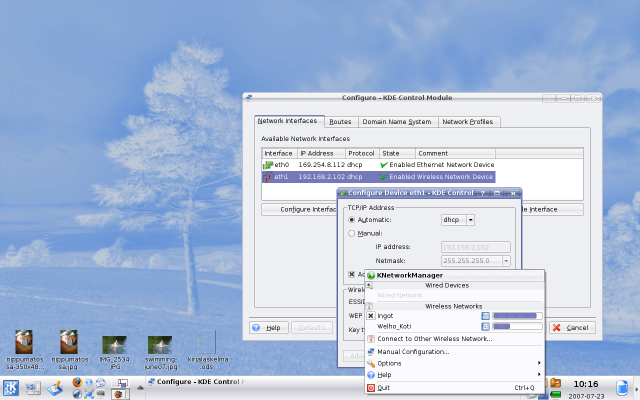Open the KDE K menu launcher
Screen dimensions: 640x400
click(11, 388)
